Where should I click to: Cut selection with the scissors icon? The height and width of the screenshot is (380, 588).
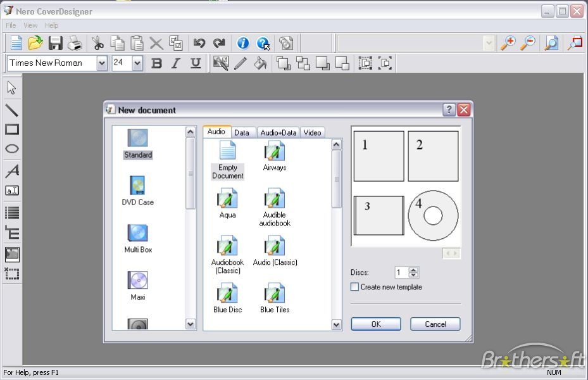pos(98,43)
